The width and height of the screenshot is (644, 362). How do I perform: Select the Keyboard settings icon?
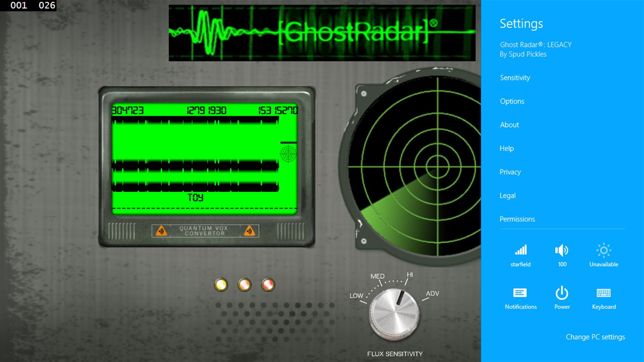coord(603,293)
